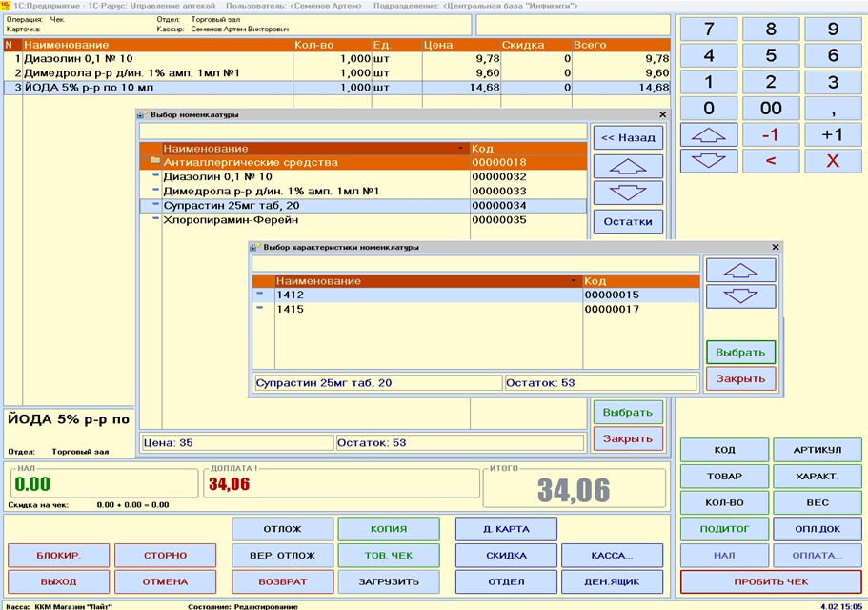Image resolution: width=868 pixels, height=610 pixels.
Task: Click green Выбрать in characteristics dialog
Action: (740, 352)
